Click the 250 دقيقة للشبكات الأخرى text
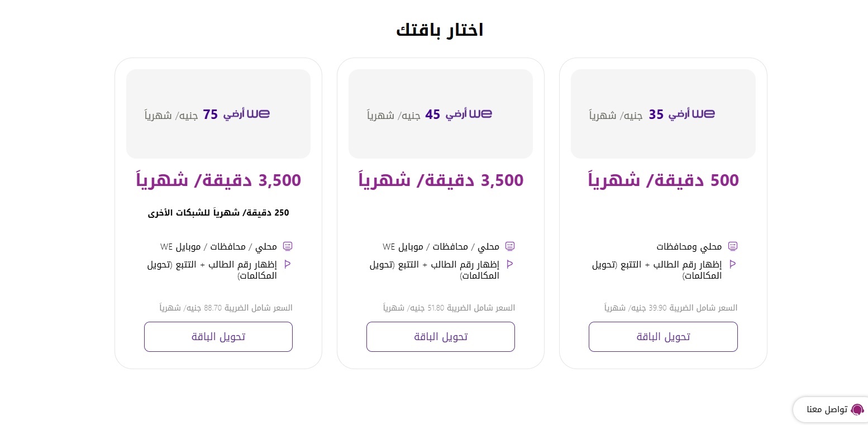This screenshot has width=868, height=425. pyautogui.click(x=218, y=213)
